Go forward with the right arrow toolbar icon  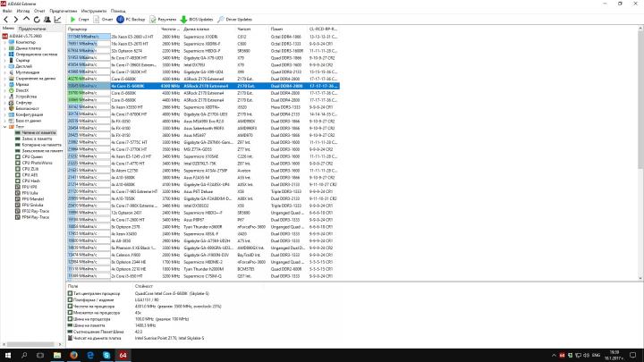pyautogui.click(x=15, y=20)
